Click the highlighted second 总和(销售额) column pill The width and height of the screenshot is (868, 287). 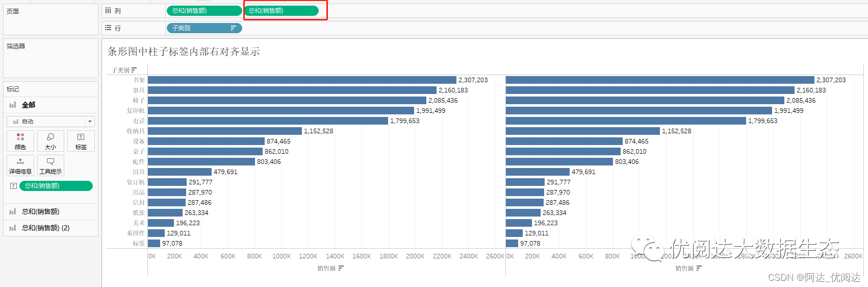pos(281,11)
